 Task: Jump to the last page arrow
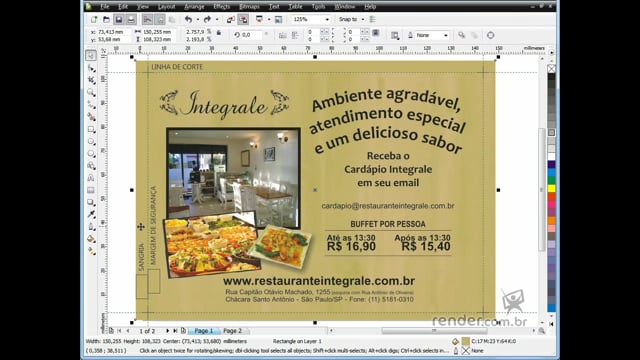click(175, 331)
